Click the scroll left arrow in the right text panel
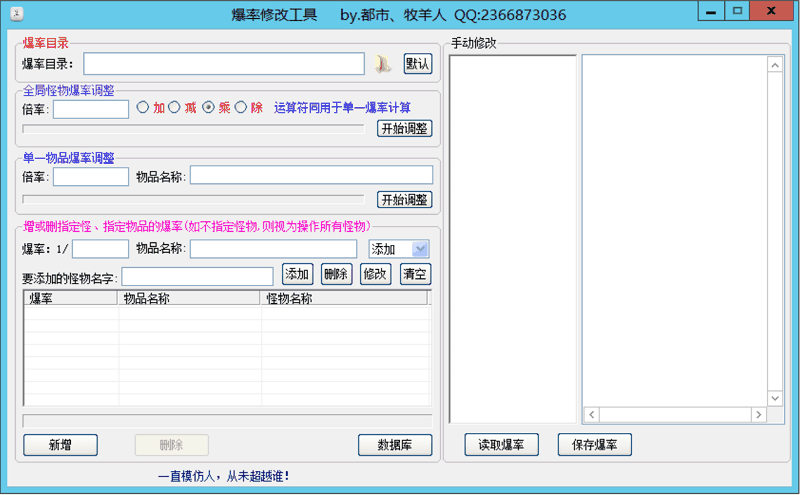This screenshot has width=800, height=495. pos(591,414)
